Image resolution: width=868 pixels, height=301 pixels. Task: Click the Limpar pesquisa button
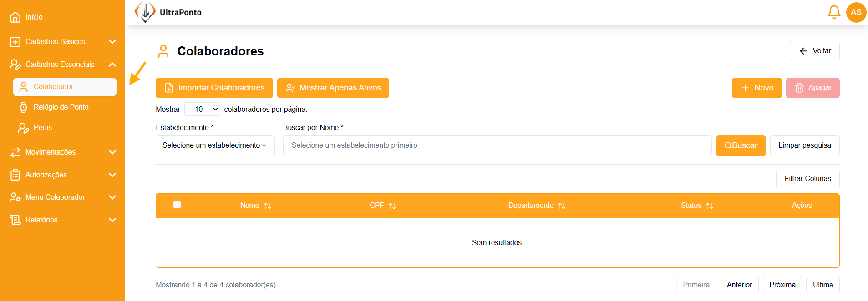pos(804,145)
